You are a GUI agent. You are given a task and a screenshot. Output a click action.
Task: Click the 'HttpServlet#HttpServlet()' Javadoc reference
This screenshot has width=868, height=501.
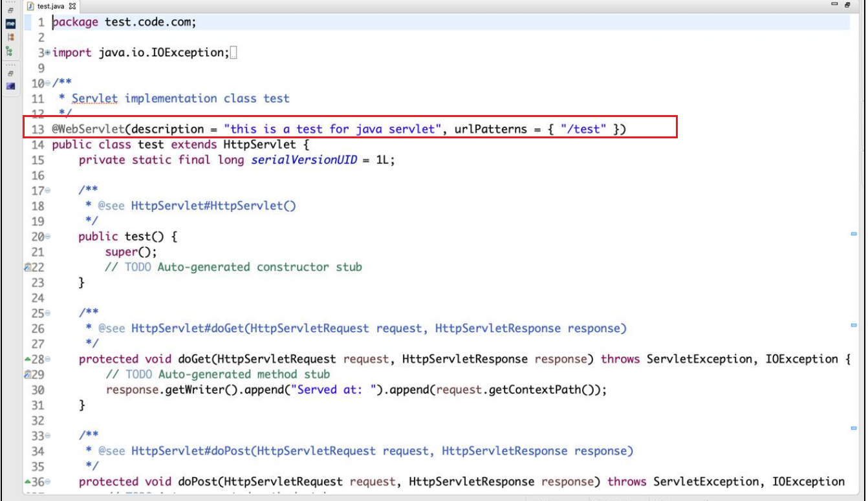coord(213,206)
